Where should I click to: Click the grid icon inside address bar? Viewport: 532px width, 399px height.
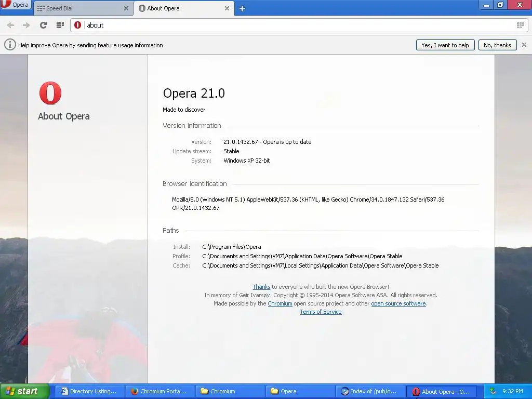point(520,25)
